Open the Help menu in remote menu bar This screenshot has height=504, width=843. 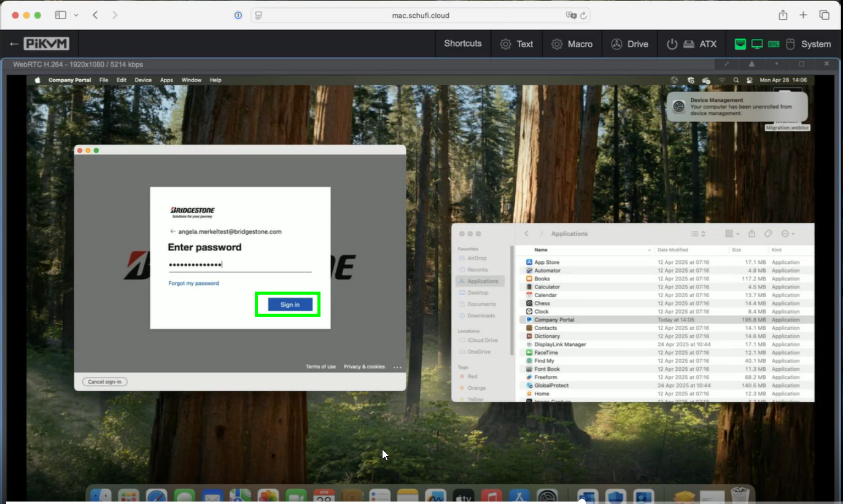coord(216,80)
